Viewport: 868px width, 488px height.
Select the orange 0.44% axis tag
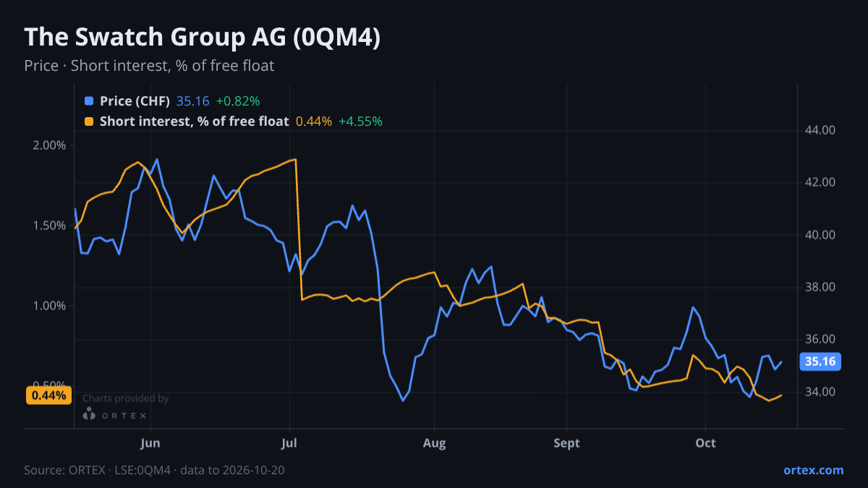point(49,395)
